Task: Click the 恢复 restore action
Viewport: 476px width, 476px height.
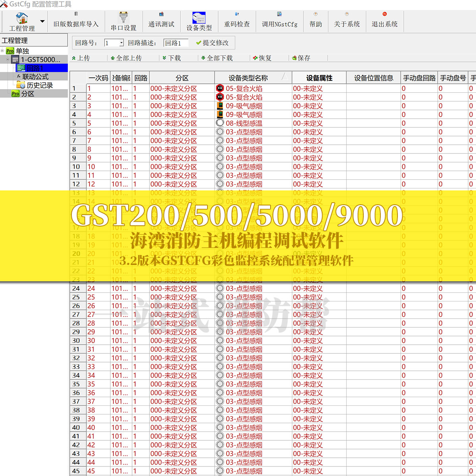Action: tap(262, 58)
